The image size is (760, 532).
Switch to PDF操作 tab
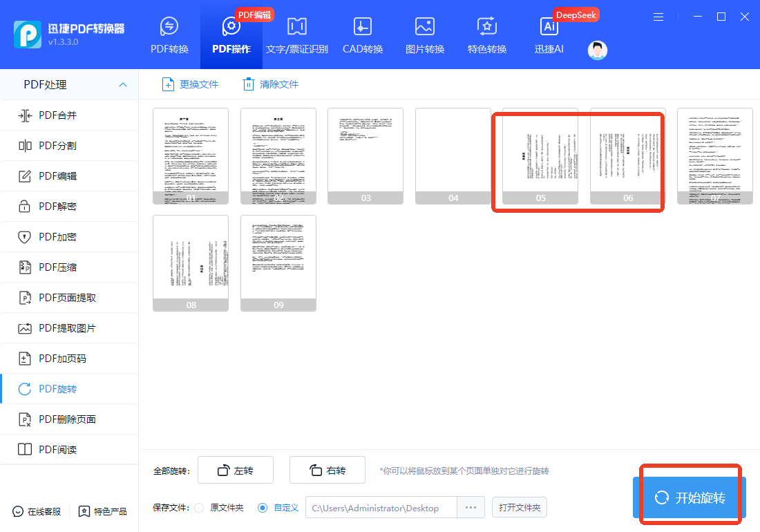(x=231, y=35)
